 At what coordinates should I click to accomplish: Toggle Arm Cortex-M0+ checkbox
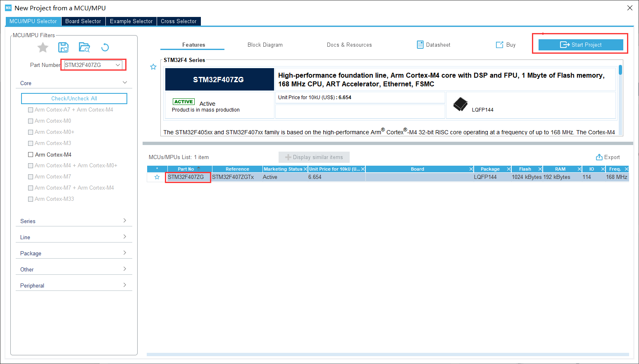(x=31, y=132)
